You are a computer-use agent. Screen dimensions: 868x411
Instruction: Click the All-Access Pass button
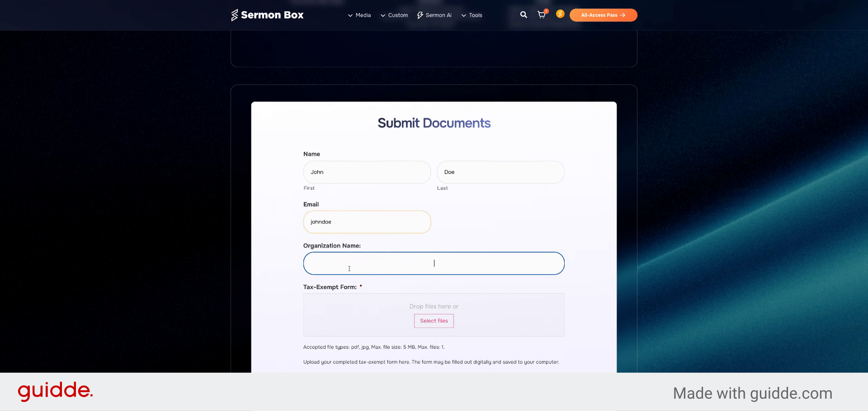(603, 15)
